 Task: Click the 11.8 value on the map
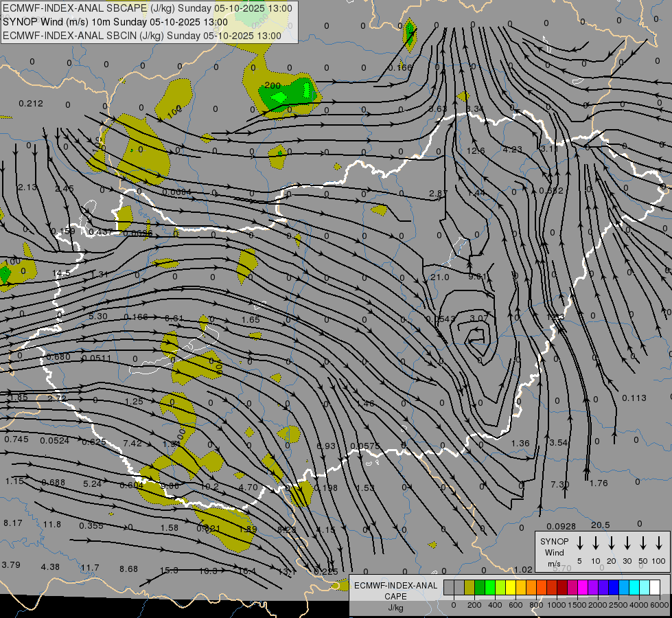52,525
